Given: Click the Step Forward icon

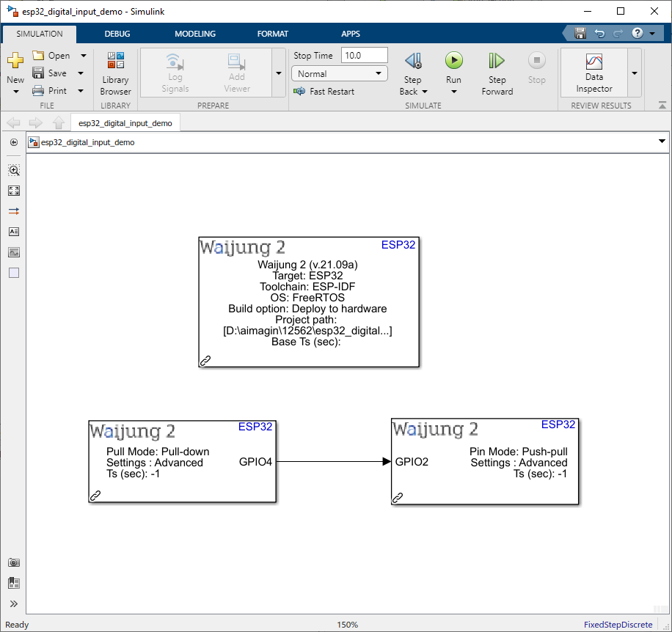Looking at the screenshot, I should point(497,61).
